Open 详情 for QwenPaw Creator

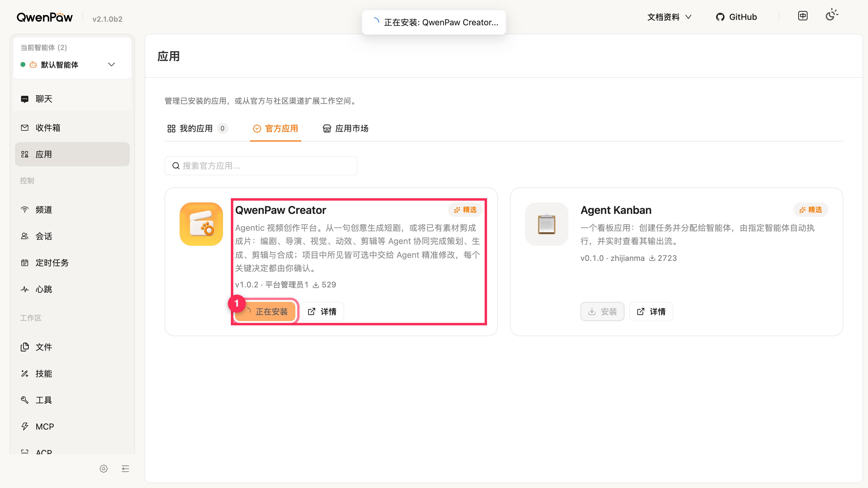coord(322,311)
